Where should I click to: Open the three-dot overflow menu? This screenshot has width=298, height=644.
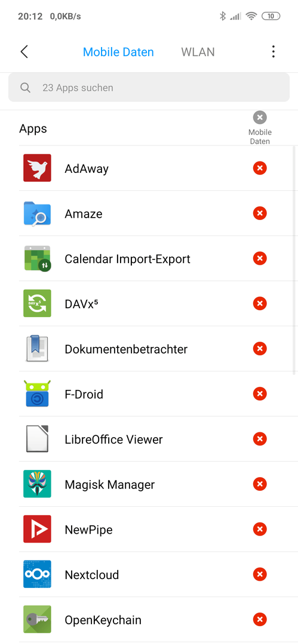click(273, 52)
